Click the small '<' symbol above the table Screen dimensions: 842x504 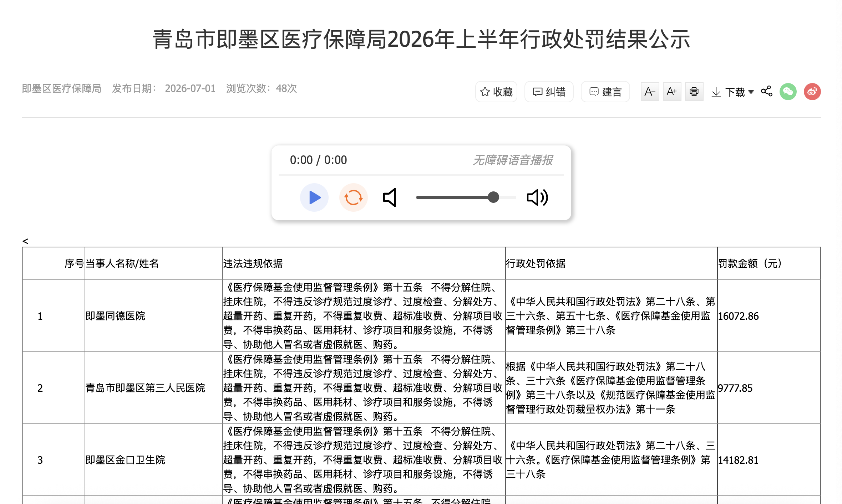(x=25, y=241)
